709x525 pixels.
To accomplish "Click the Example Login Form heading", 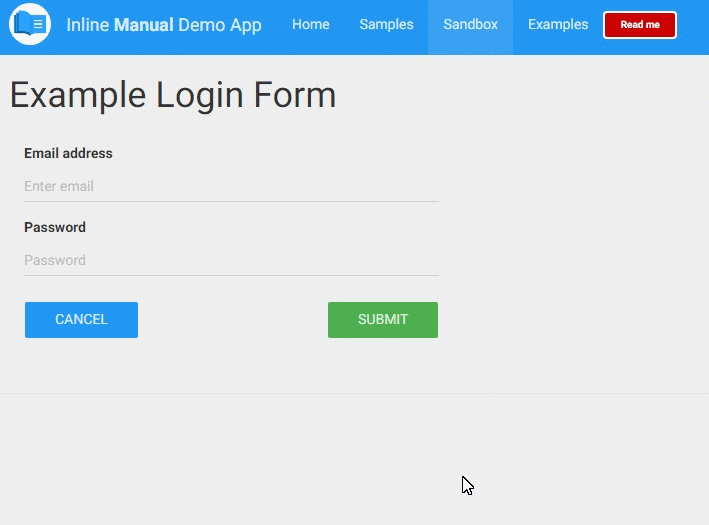I will click(x=173, y=95).
